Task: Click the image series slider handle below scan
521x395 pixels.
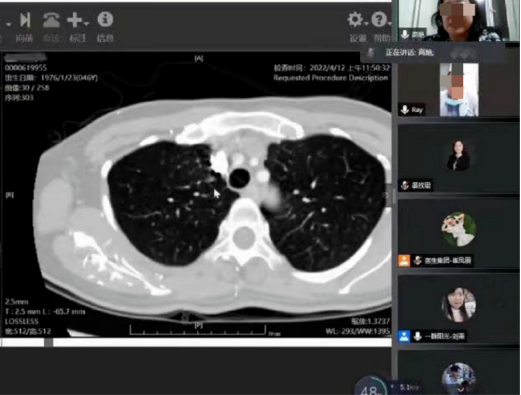Action: 49,342
